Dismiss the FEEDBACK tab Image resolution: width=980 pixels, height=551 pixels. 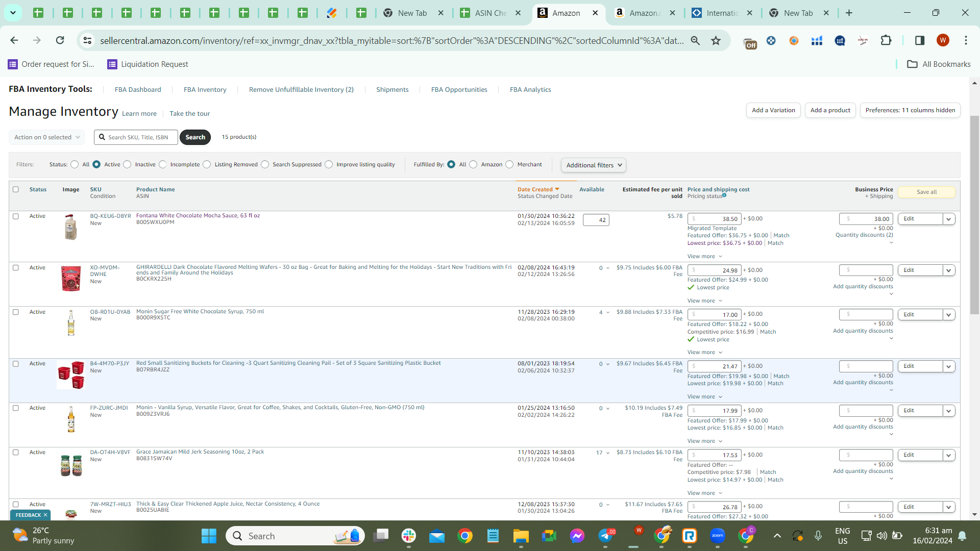click(x=45, y=515)
